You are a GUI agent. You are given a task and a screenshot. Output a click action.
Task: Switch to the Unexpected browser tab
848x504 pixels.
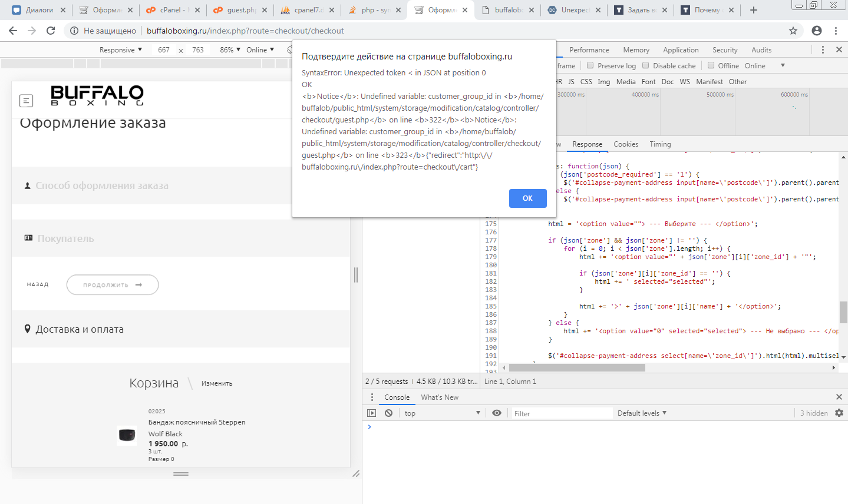pos(576,10)
